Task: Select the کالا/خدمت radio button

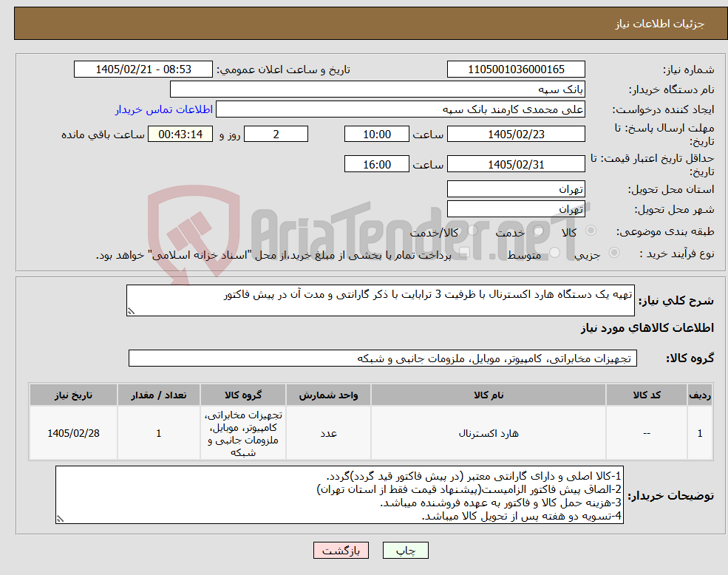Action: (472, 231)
